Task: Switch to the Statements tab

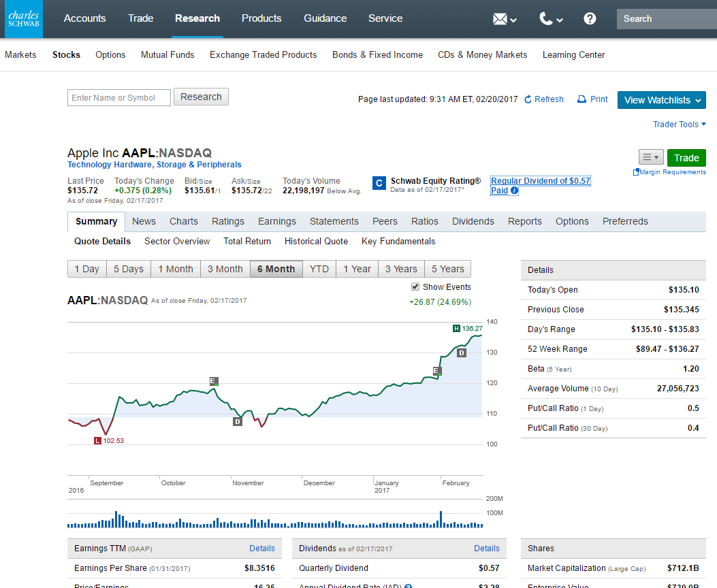Action: (334, 222)
